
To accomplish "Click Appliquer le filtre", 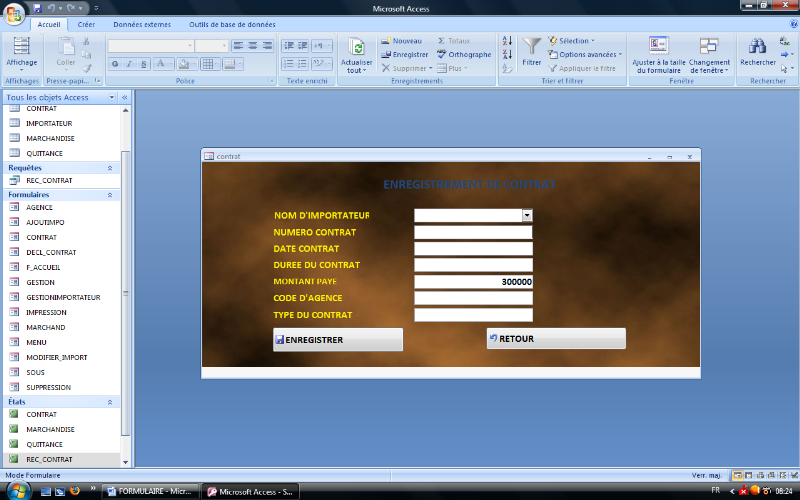I will coord(582,68).
